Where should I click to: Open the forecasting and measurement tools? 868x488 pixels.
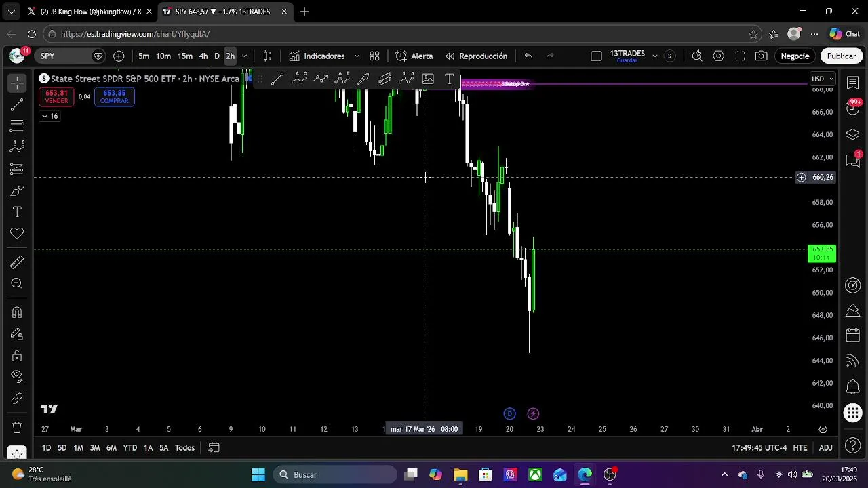[x=17, y=169]
